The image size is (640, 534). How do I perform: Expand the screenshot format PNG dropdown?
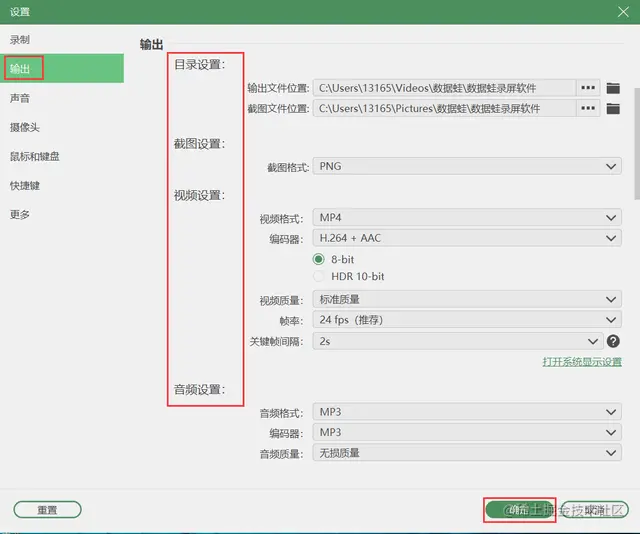point(467,166)
